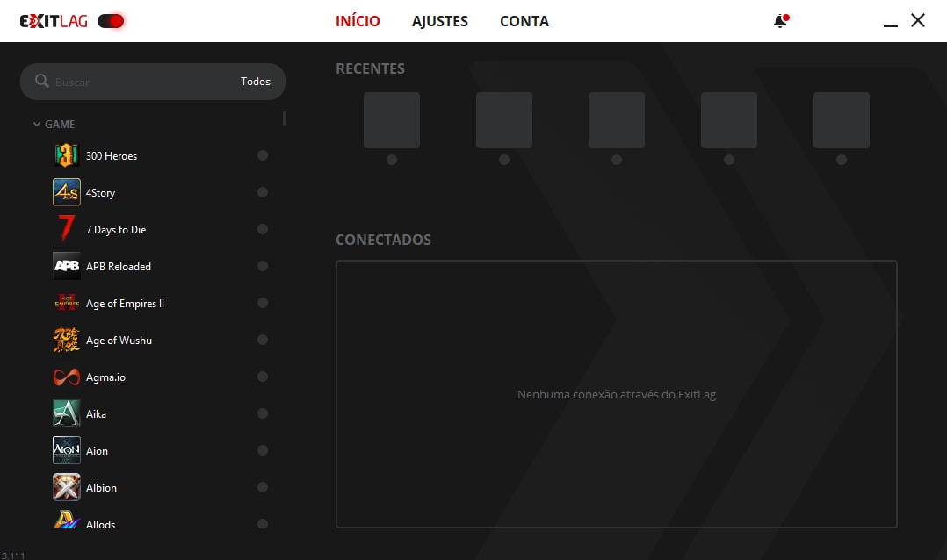Click the first empty recent game slot
This screenshot has width=947, height=560.
coord(392,120)
